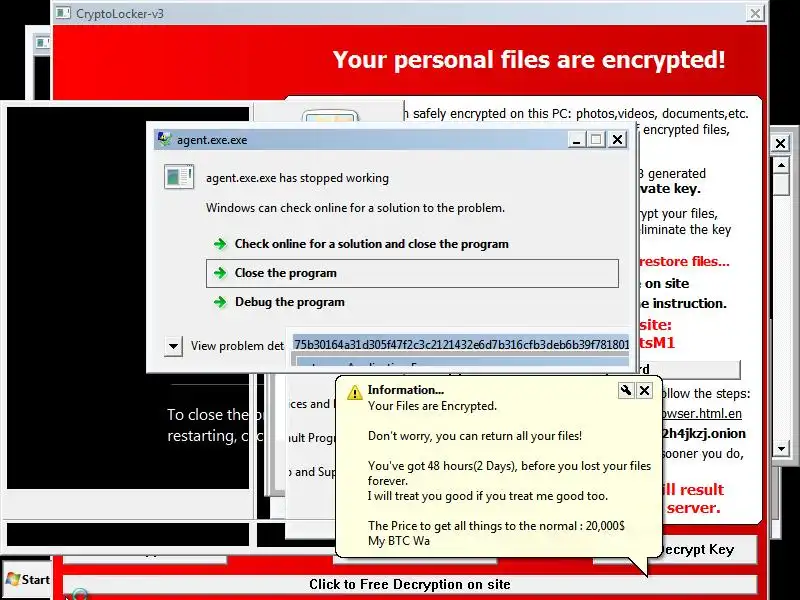Click the magnifier icon beside Start button
800x600 pixels.
[x=79, y=594]
